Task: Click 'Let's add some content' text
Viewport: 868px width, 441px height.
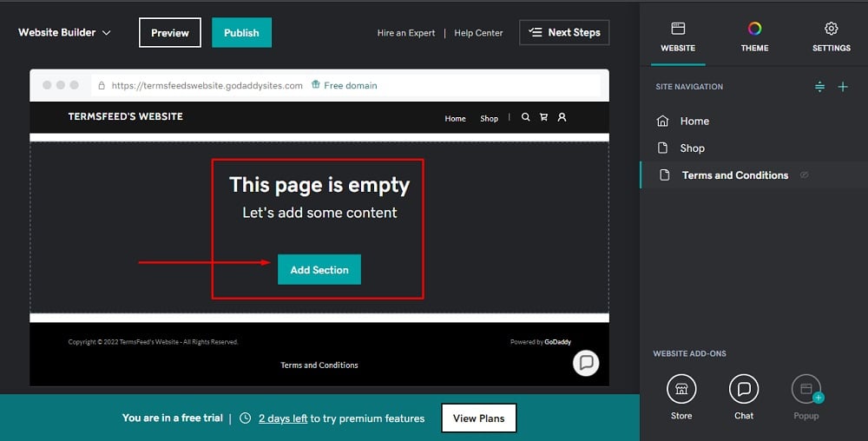Action: [x=319, y=213]
